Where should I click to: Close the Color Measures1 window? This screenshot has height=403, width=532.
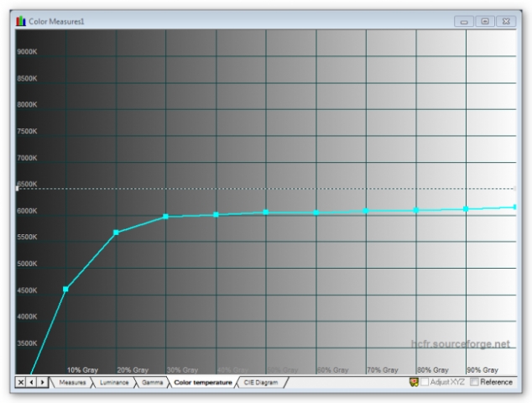(x=504, y=20)
